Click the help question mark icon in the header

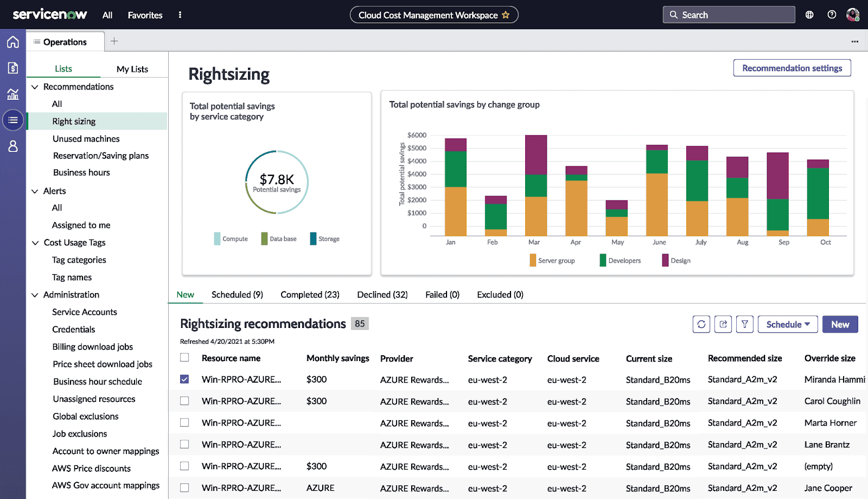point(831,14)
